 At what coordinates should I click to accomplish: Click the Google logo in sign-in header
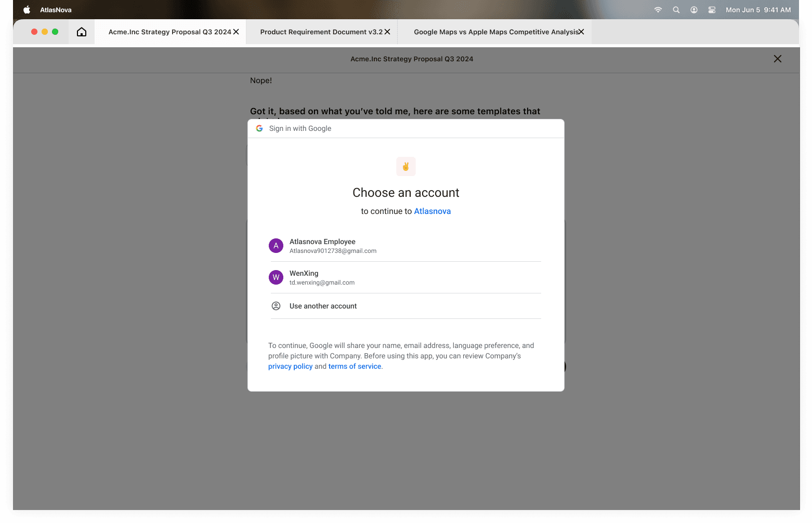(x=259, y=128)
